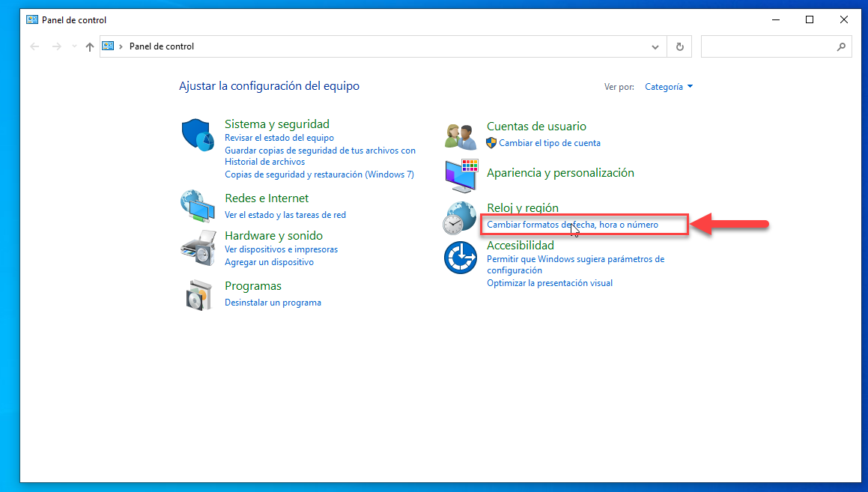Open Revisar el estado del equipo
868x492 pixels.
(x=279, y=138)
